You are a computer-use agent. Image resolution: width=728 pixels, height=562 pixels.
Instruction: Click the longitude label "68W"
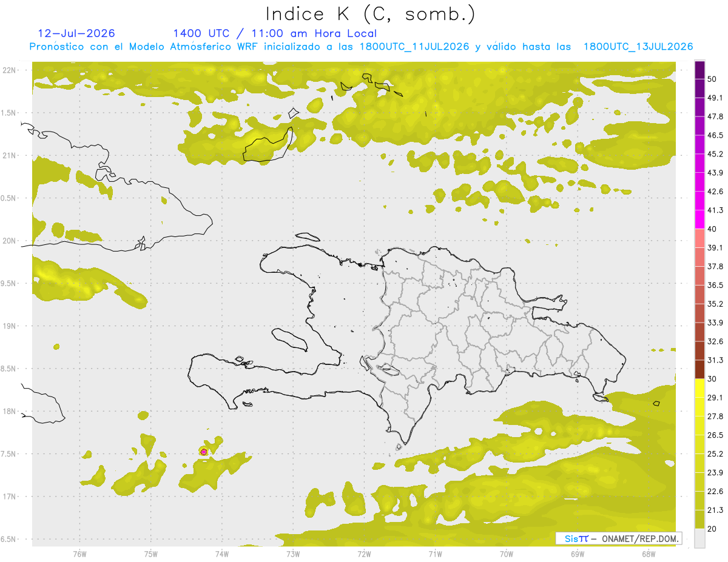click(648, 554)
